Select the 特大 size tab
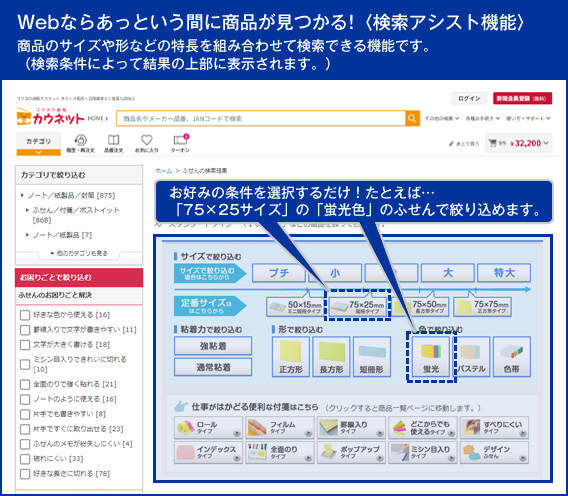This screenshot has width=568, height=496. (504, 273)
